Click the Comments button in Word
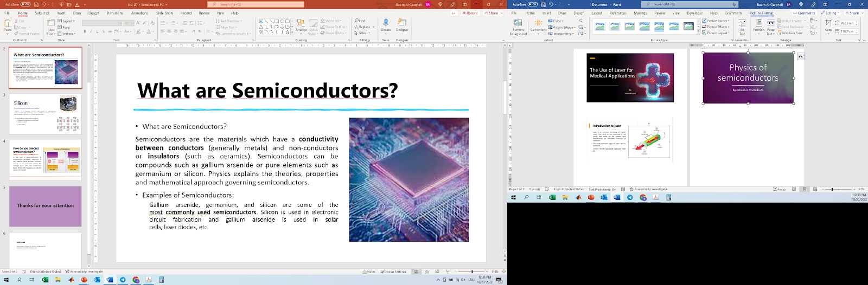 pyautogui.click(x=804, y=13)
